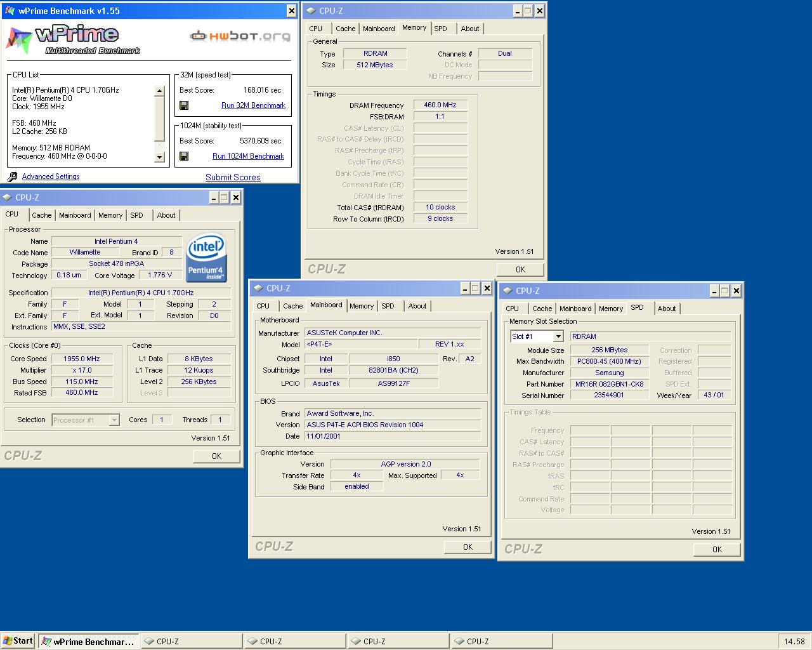Image resolution: width=812 pixels, height=650 pixels.
Task: Click Submit Scores link
Action: tap(233, 177)
